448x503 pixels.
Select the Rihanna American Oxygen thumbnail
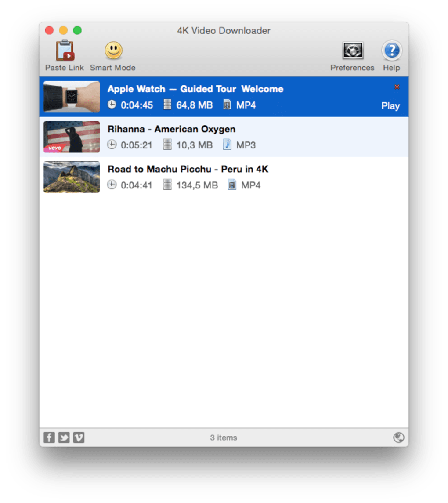click(72, 137)
